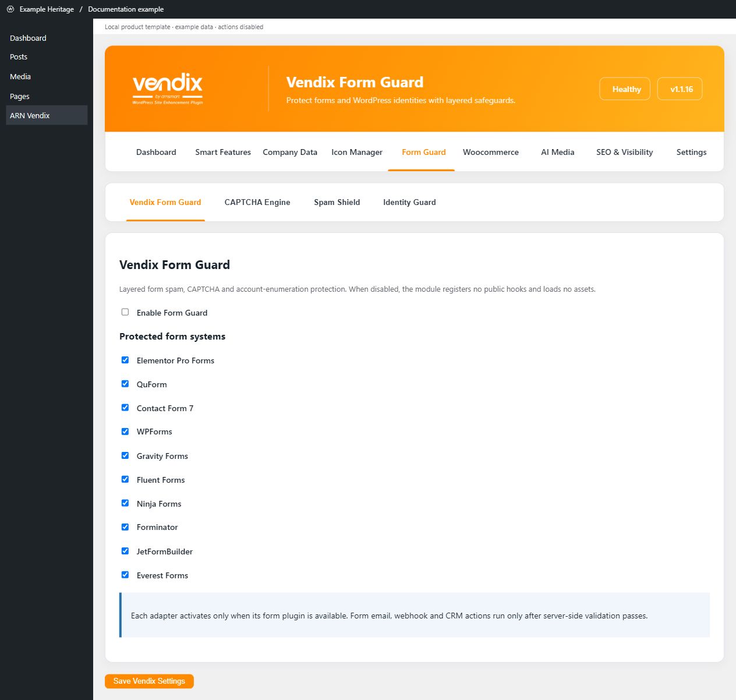Viewport: 736px width, 700px height.
Task: Click the Protected form systems heading
Action: pyautogui.click(x=172, y=336)
